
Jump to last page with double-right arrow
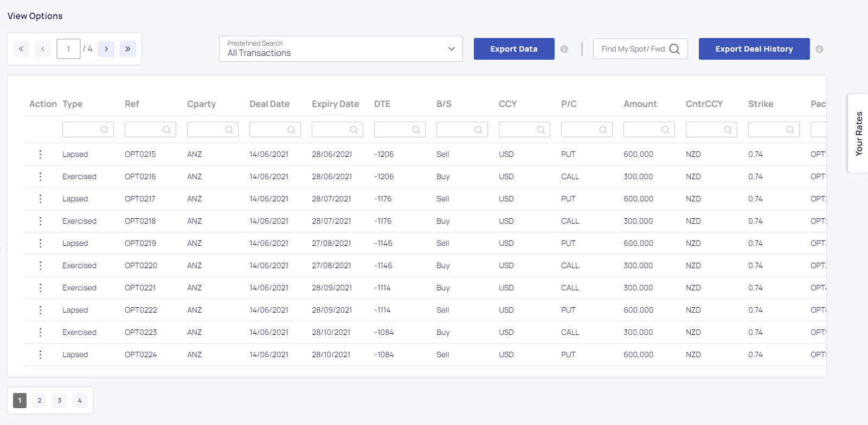128,49
